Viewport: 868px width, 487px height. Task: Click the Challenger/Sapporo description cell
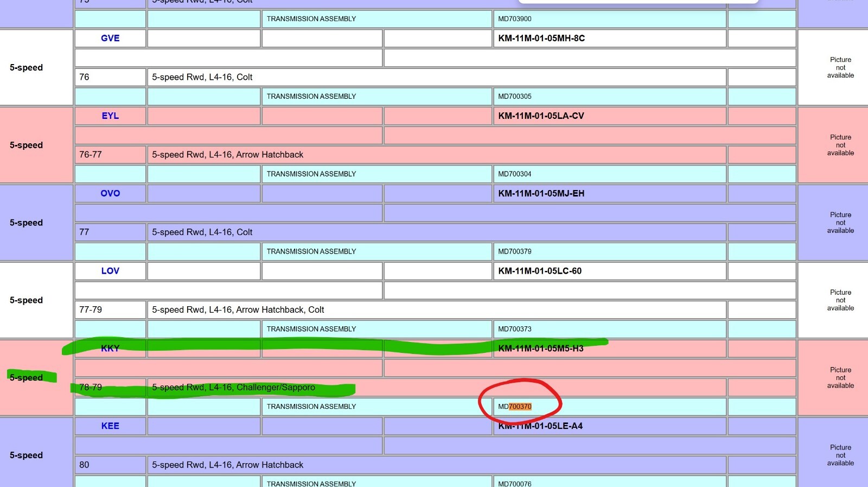[x=233, y=387]
